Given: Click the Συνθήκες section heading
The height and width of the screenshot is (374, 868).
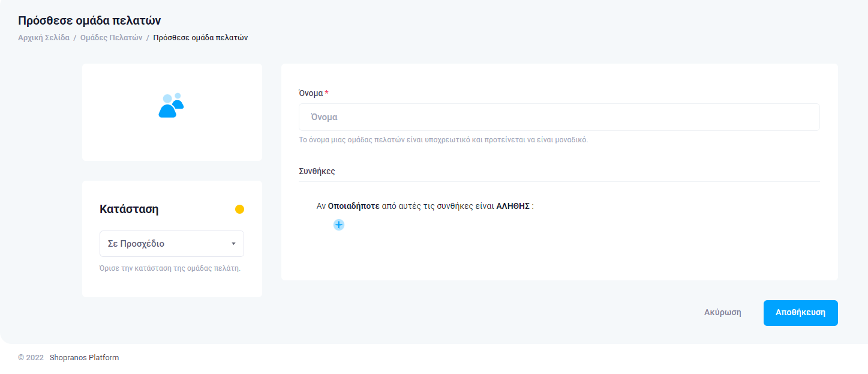Looking at the screenshot, I should coord(317,171).
